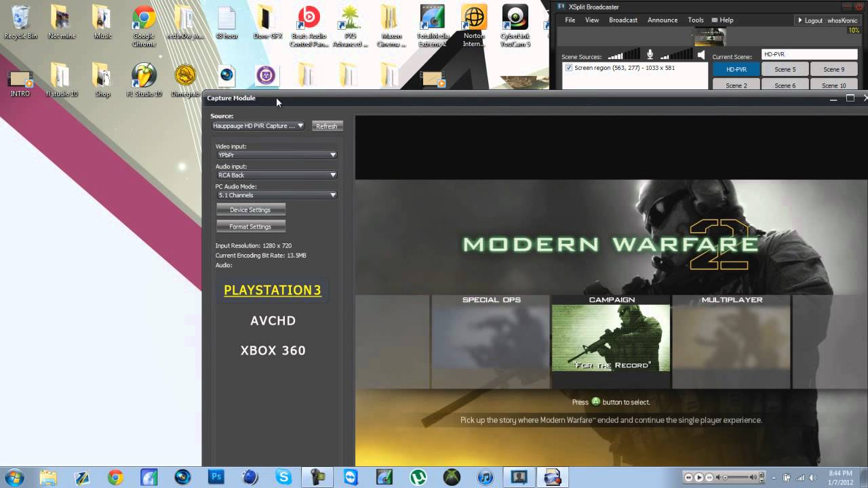Open Beats Audio Control Panel shortcut
This screenshot has height=488, width=868.
(x=309, y=26)
